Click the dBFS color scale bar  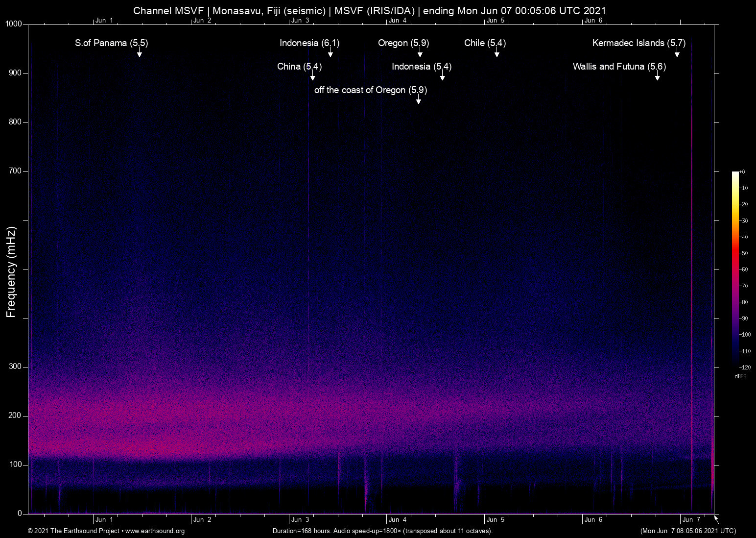735,269
